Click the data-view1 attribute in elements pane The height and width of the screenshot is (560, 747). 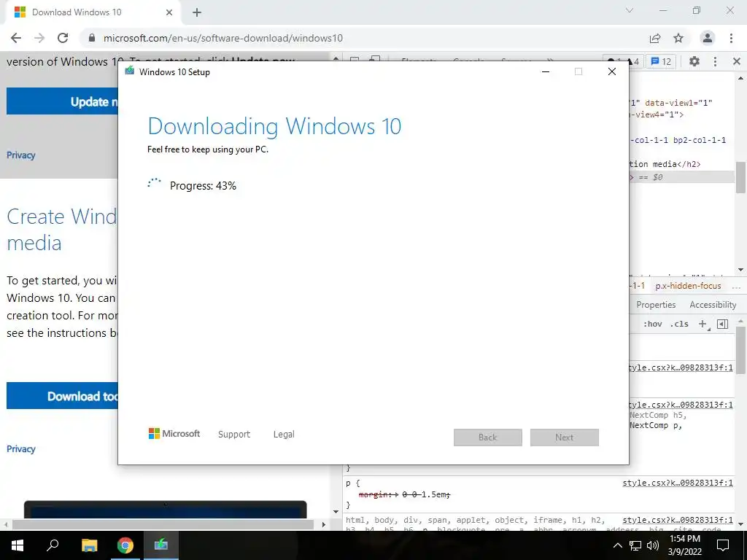pyautogui.click(x=678, y=103)
